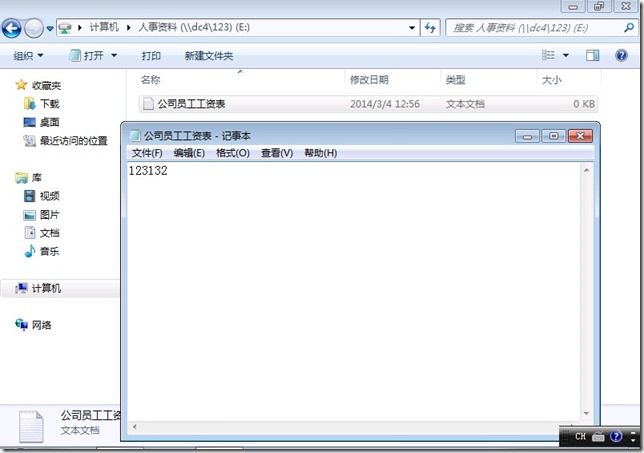Screen dimensions: 644x453
Task: Open 下载 in the navigation pane
Action: pyautogui.click(x=50, y=103)
